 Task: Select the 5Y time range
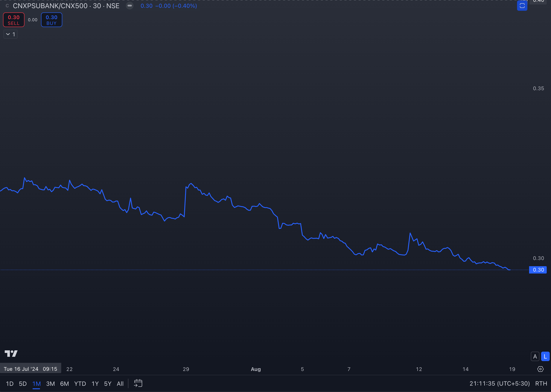(x=108, y=384)
